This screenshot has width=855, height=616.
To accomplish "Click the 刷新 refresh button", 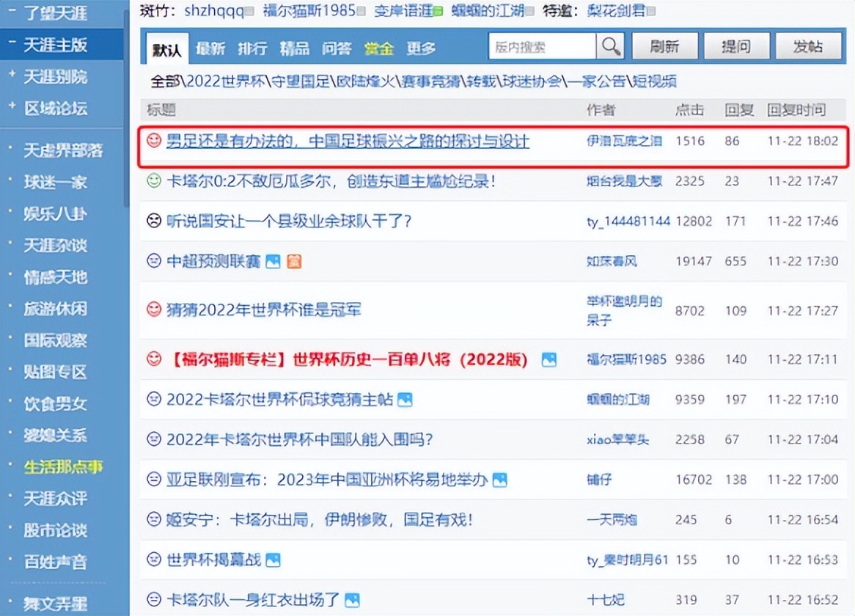I will point(664,45).
